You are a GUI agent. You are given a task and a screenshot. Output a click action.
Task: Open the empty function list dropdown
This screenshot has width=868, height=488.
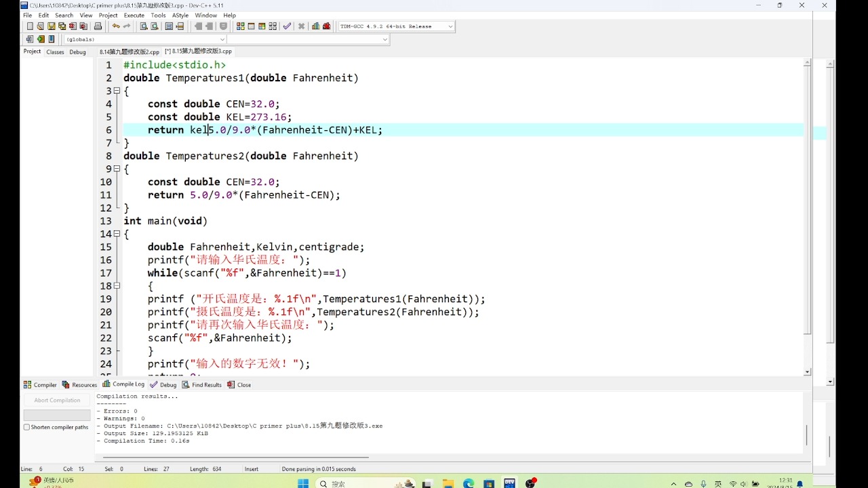pyautogui.click(x=308, y=39)
